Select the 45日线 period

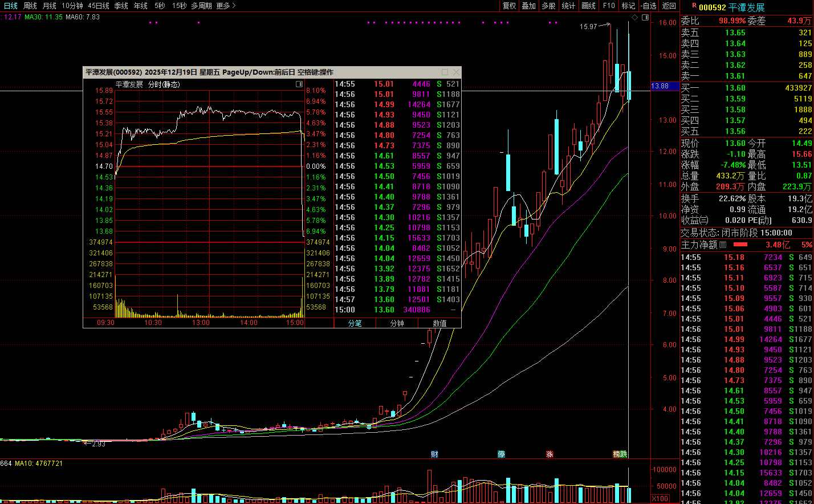pyautogui.click(x=99, y=6)
